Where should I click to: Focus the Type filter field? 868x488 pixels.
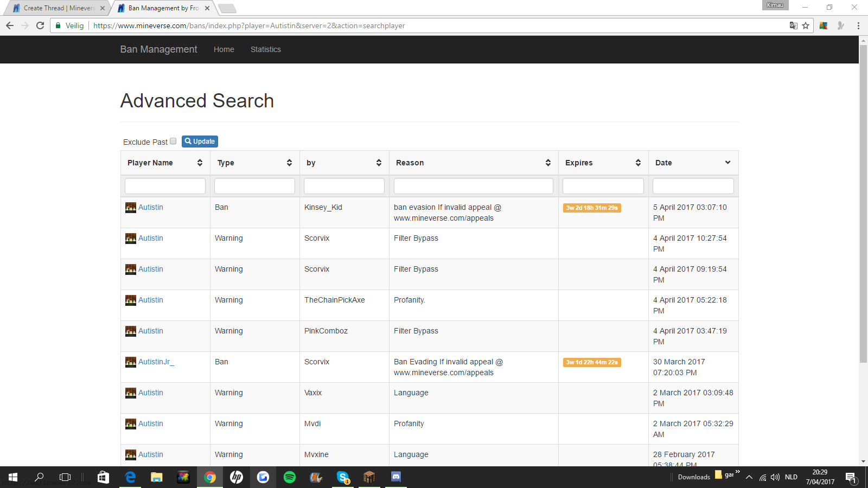(x=255, y=186)
